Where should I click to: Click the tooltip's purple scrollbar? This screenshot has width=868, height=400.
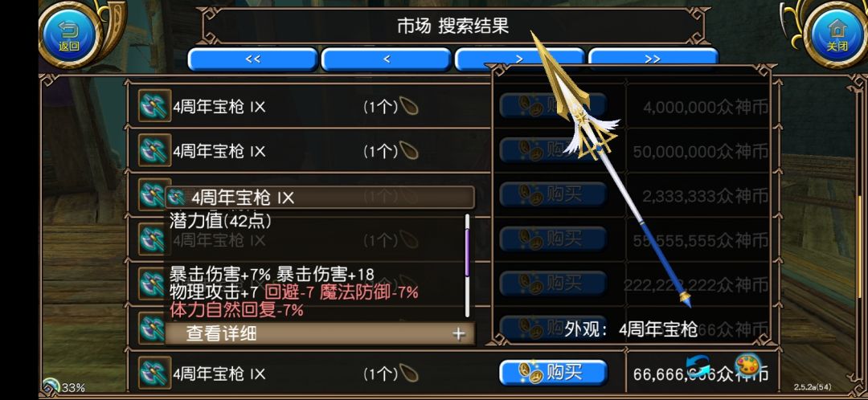tap(467, 253)
